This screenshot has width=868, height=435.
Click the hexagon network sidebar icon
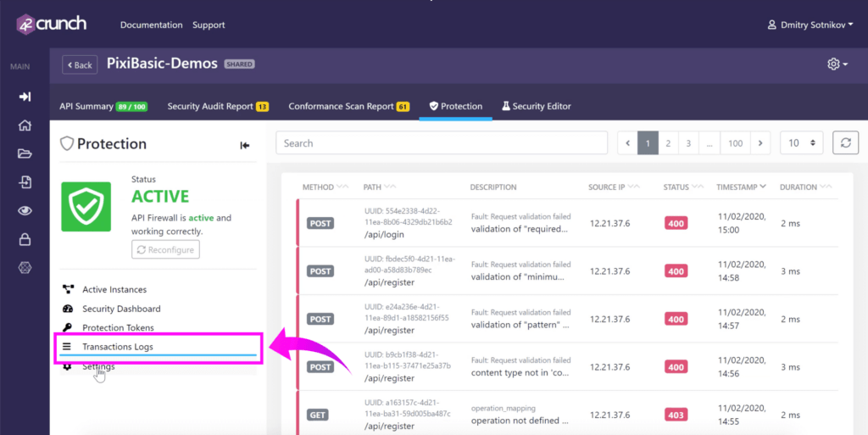[x=25, y=268]
